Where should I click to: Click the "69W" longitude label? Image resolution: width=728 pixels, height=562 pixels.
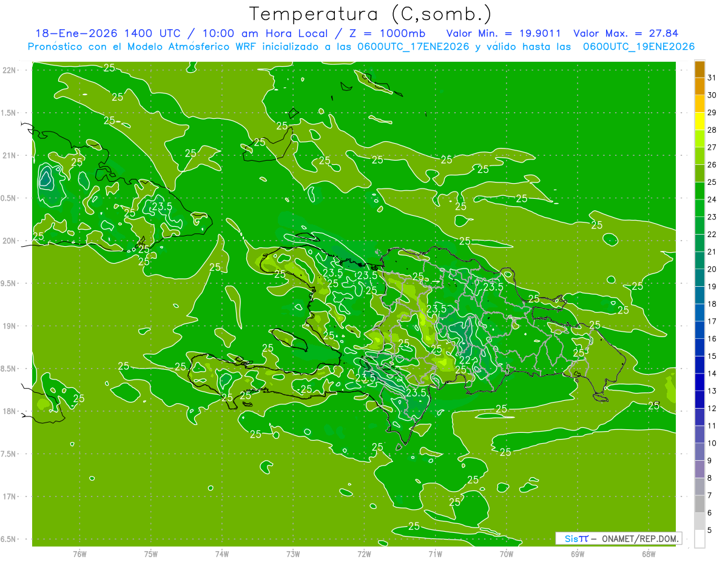(578, 554)
